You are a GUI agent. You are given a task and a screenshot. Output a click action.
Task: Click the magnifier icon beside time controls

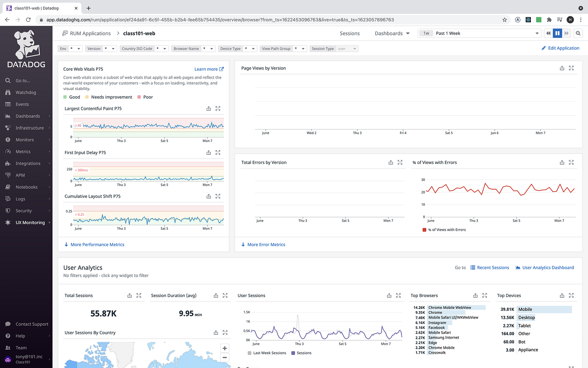(578, 33)
